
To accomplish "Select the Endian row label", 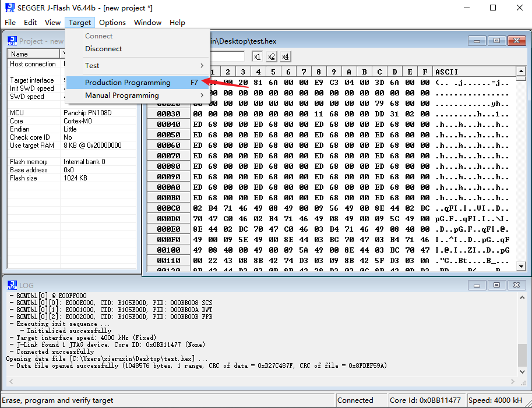I will pos(20,129).
